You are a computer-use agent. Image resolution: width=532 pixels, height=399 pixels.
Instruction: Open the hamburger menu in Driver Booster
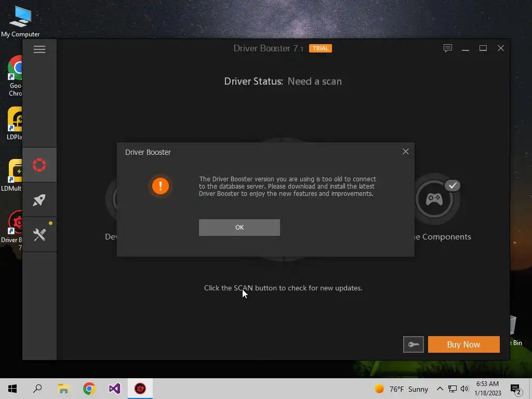(39, 49)
